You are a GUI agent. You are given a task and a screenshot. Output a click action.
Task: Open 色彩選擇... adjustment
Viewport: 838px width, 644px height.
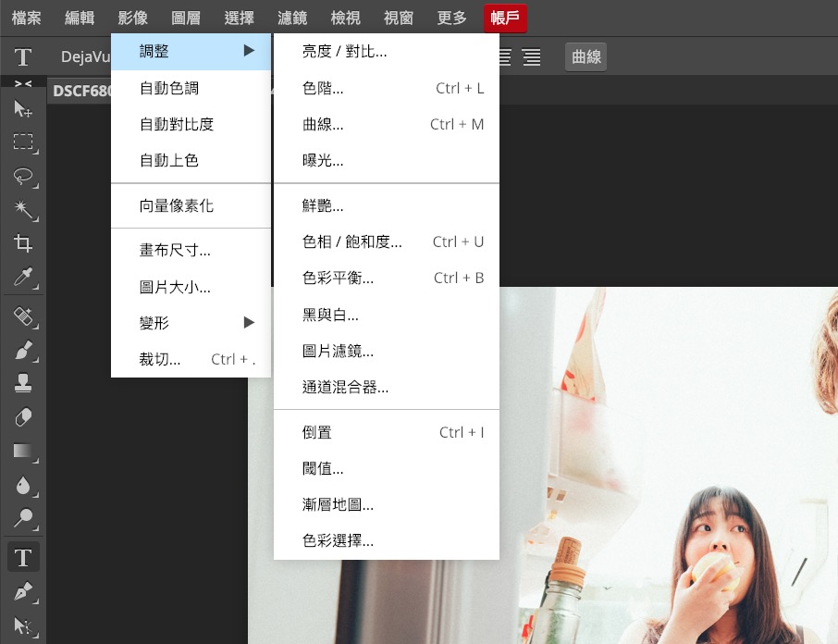click(x=387, y=540)
